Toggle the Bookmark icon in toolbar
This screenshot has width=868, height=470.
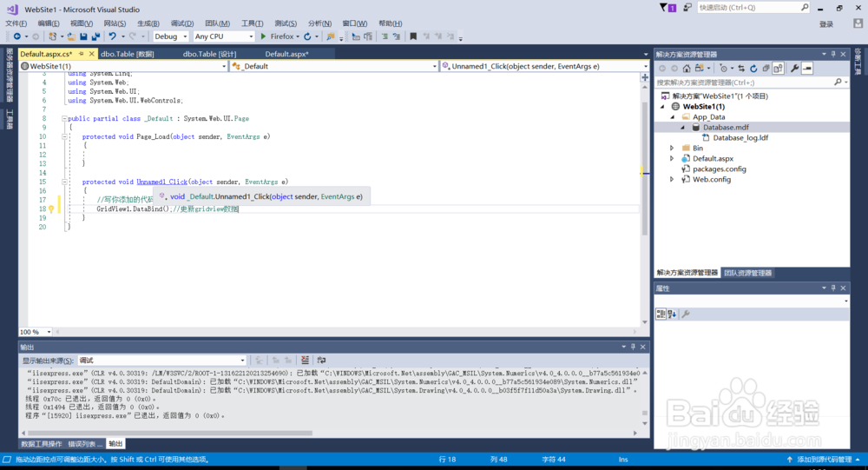[x=413, y=36]
